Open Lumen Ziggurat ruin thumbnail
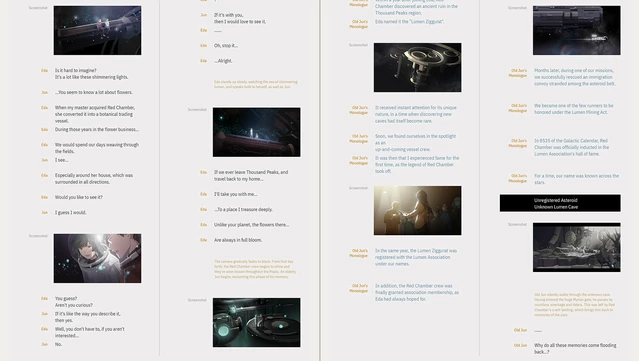Screen dimensions: 639x361 [418, 67]
